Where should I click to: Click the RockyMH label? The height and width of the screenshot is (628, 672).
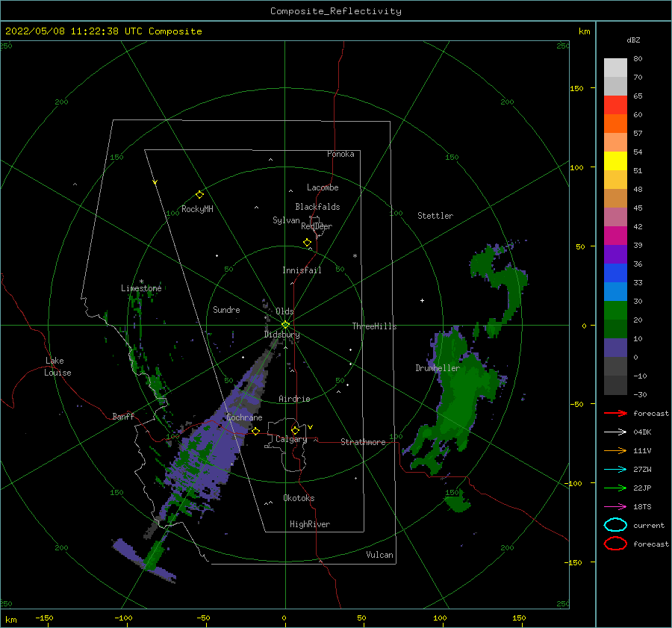(197, 209)
